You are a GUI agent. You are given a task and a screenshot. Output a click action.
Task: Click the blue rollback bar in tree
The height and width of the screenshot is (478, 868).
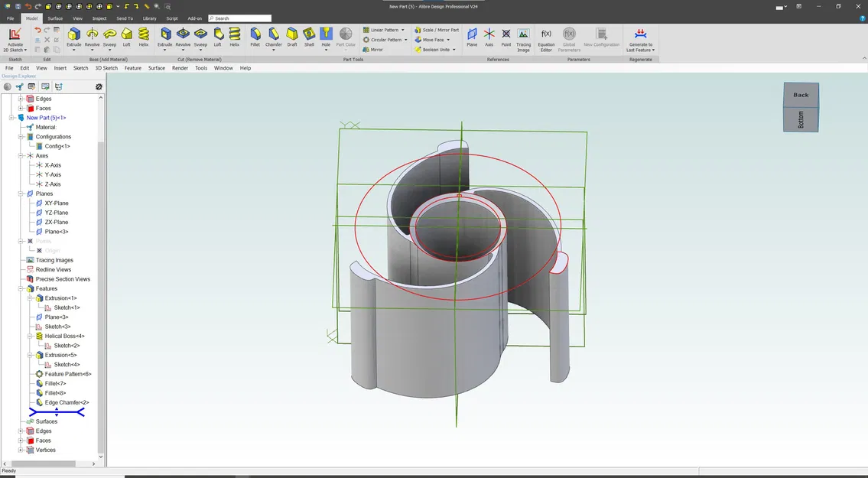tap(57, 412)
